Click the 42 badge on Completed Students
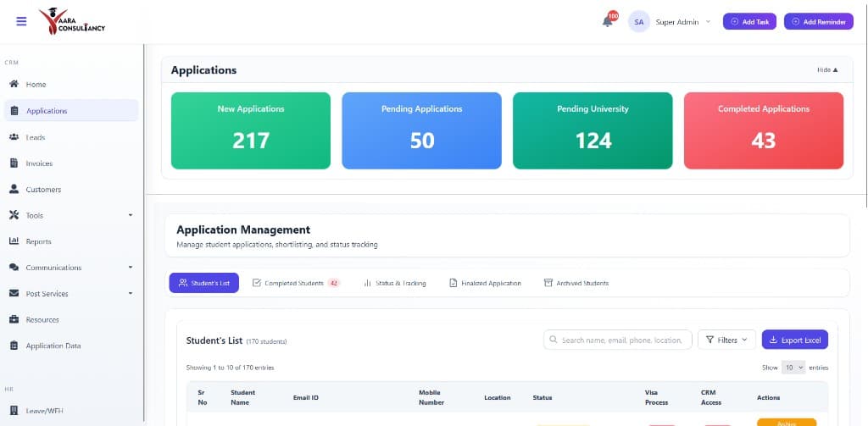 pyautogui.click(x=333, y=283)
